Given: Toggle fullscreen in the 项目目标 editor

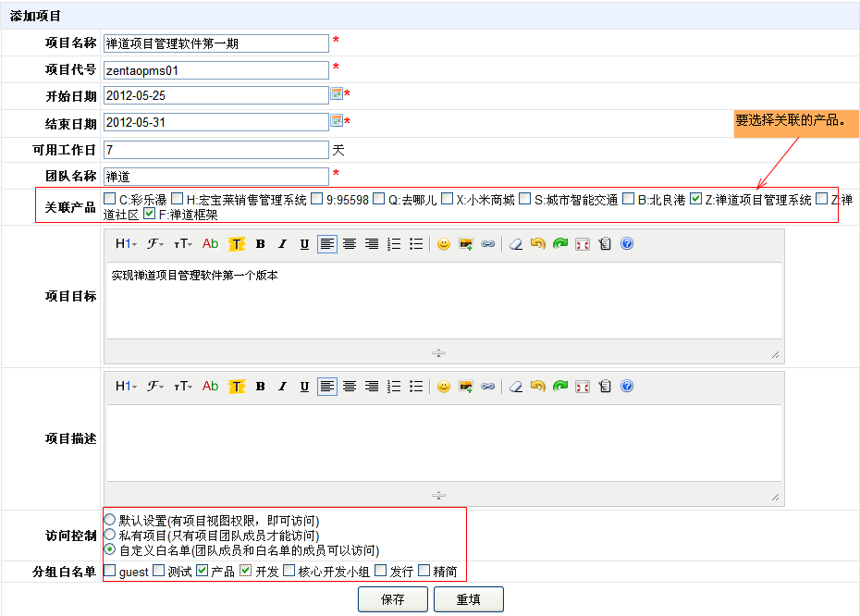Looking at the screenshot, I should pyautogui.click(x=583, y=244).
